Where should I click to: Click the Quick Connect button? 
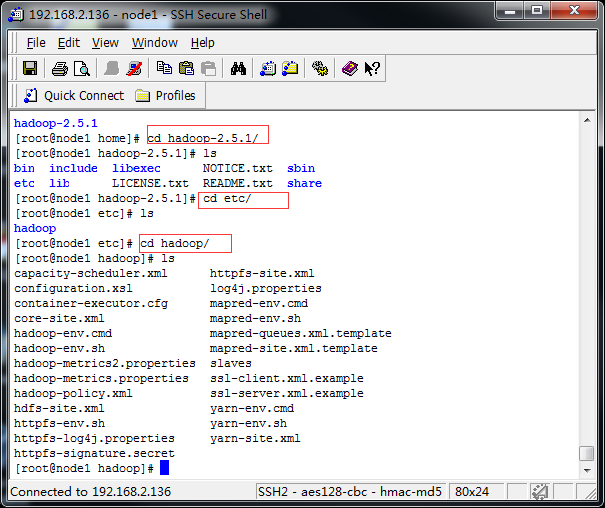[x=74, y=96]
